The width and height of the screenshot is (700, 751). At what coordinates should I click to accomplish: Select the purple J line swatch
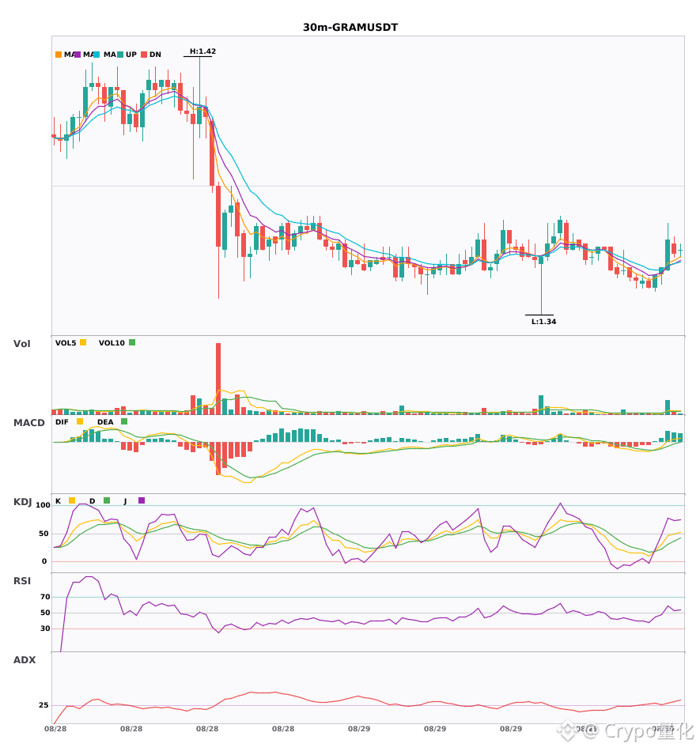pyautogui.click(x=142, y=500)
